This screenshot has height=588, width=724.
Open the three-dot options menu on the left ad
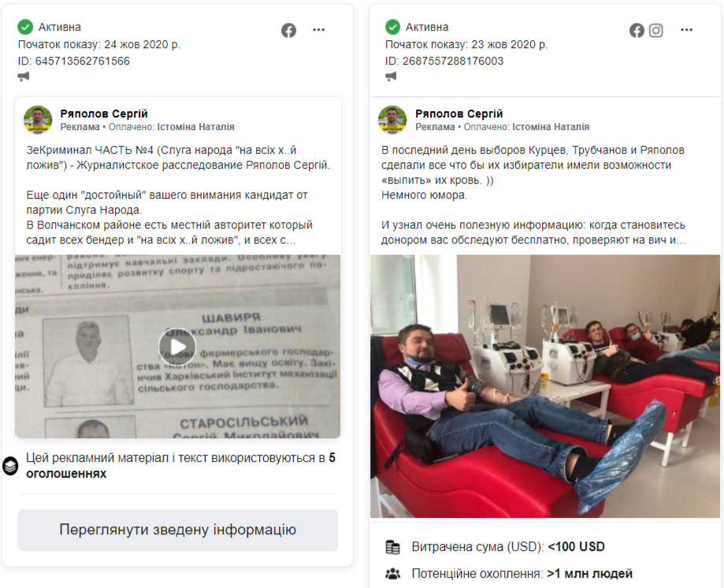318,30
